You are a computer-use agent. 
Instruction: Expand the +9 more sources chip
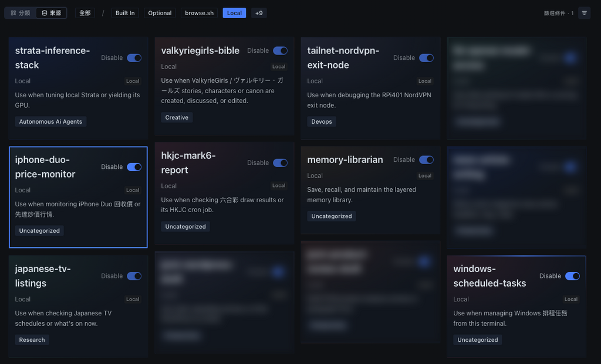click(259, 13)
